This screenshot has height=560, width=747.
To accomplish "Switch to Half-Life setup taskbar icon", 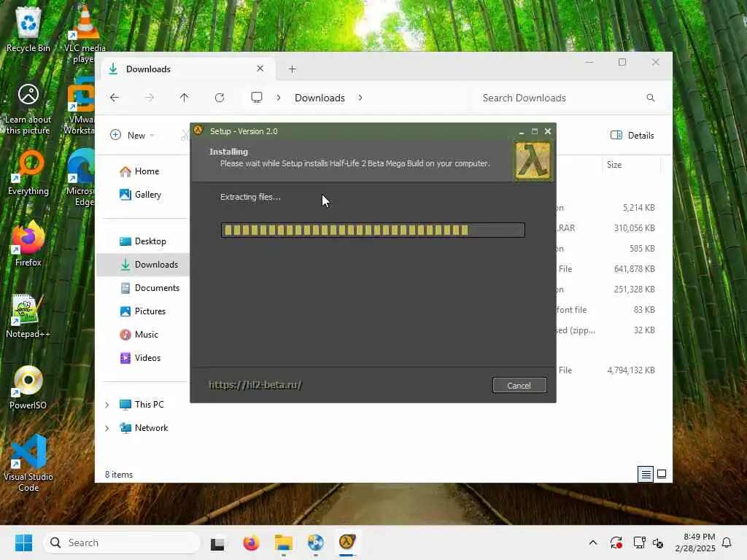I will click(347, 542).
